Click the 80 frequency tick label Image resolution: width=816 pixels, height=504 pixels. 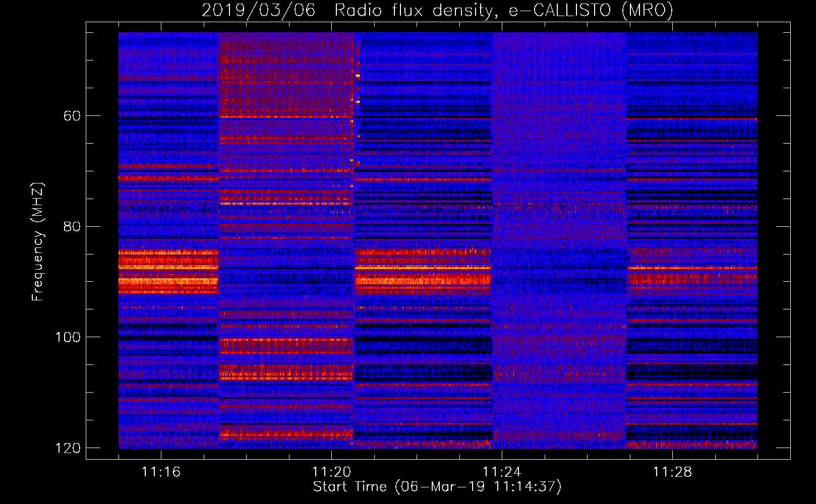(x=72, y=226)
